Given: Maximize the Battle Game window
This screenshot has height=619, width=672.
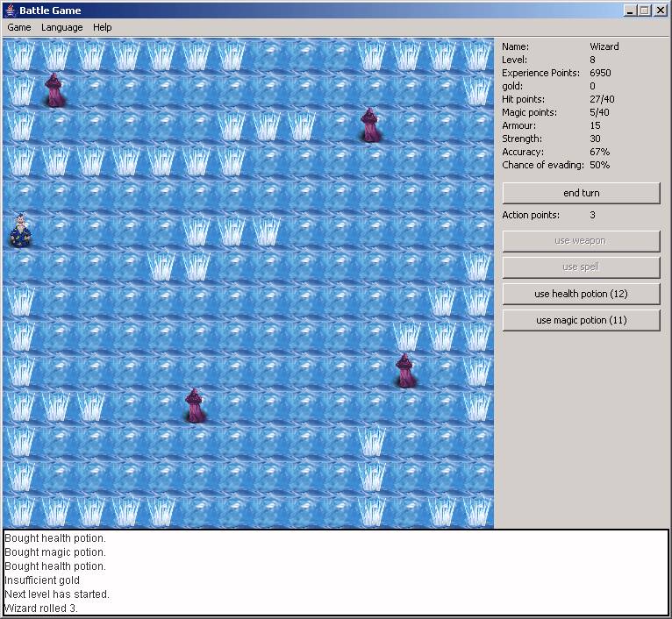Looking at the screenshot, I should 645,11.
